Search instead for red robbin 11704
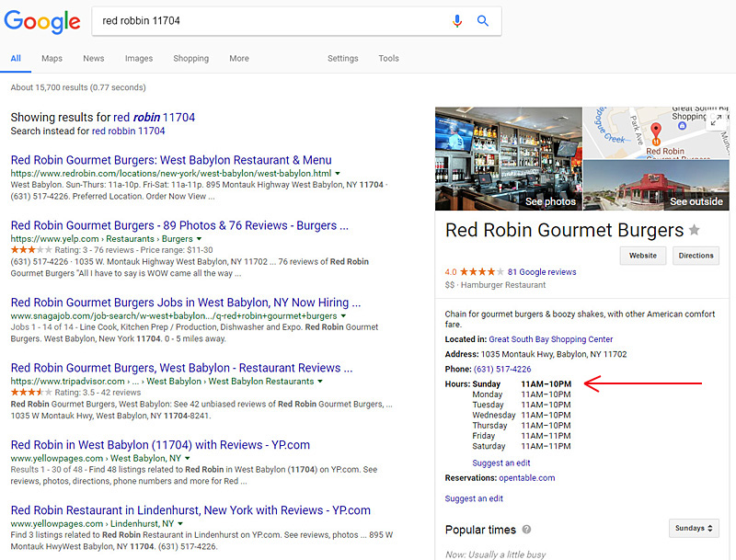 [x=128, y=131]
